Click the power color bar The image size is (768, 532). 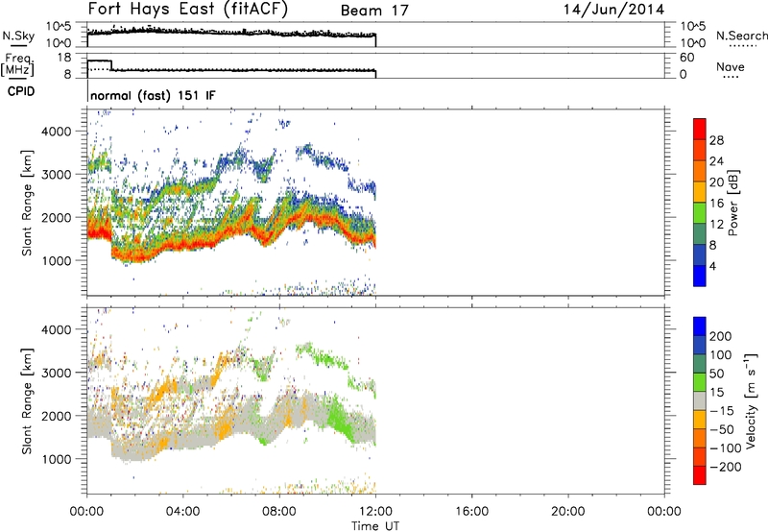[700, 203]
